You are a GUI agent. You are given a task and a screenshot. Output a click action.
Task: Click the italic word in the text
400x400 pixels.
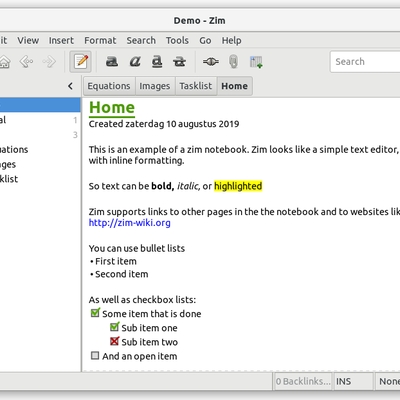pos(188,186)
